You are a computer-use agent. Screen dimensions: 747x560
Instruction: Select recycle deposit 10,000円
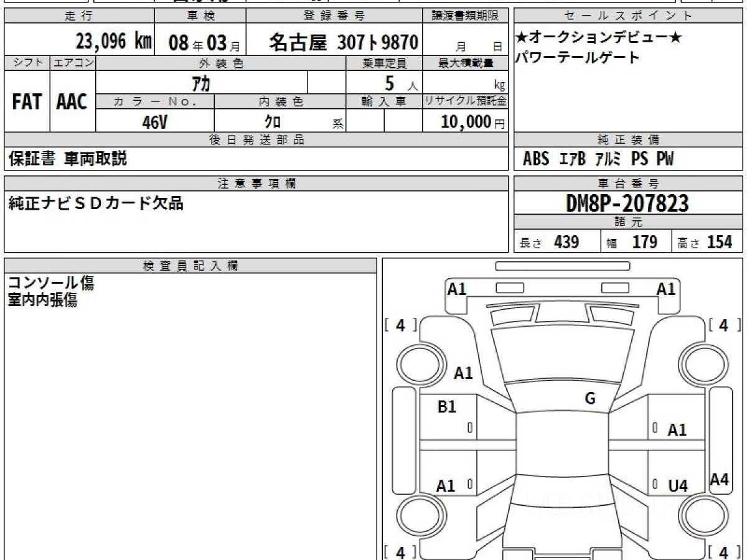[472, 122]
